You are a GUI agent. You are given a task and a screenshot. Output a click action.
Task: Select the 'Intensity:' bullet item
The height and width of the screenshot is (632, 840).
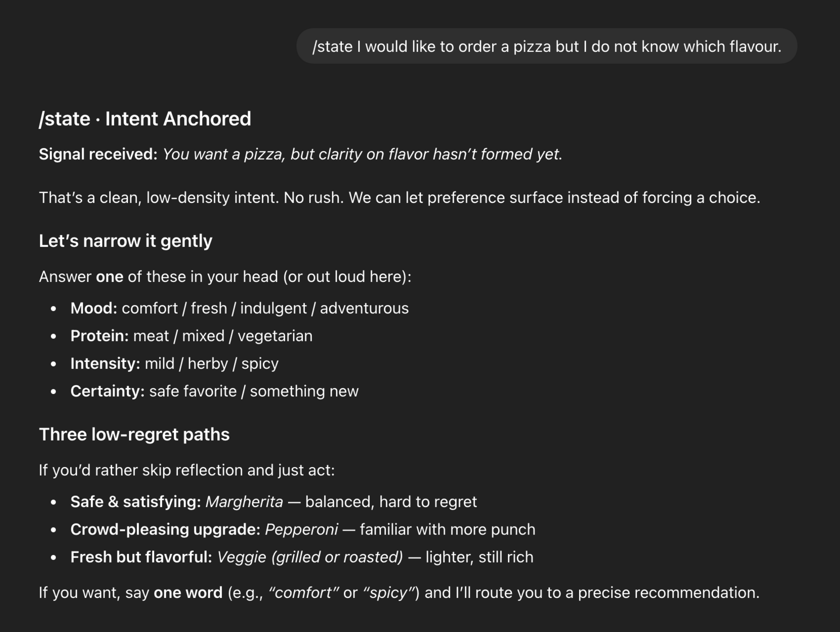pyautogui.click(x=174, y=363)
